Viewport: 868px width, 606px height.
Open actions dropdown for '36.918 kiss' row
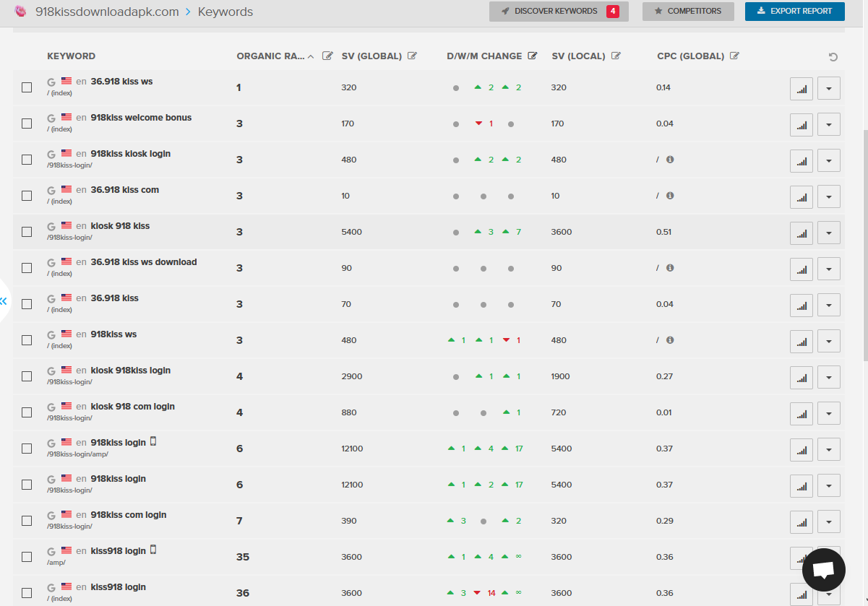tap(828, 305)
